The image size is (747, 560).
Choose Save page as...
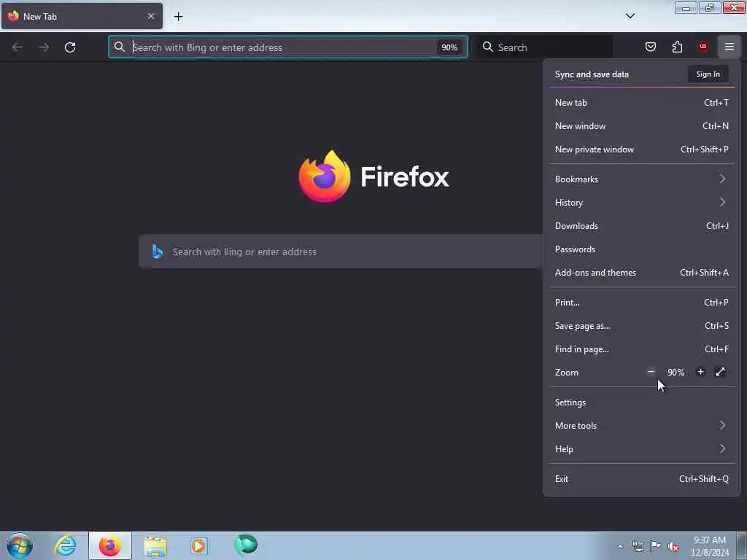coord(642,326)
